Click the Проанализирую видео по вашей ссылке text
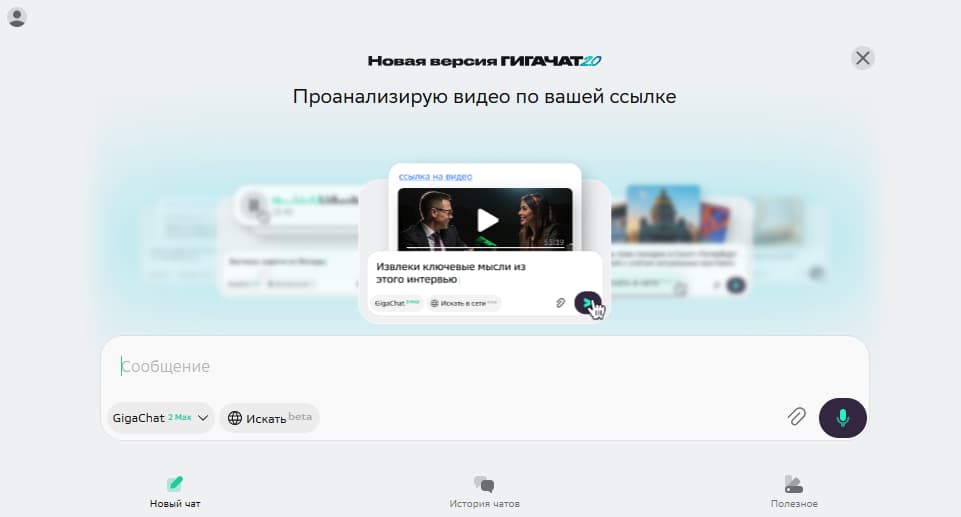This screenshot has height=517, width=961. click(484, 97)
